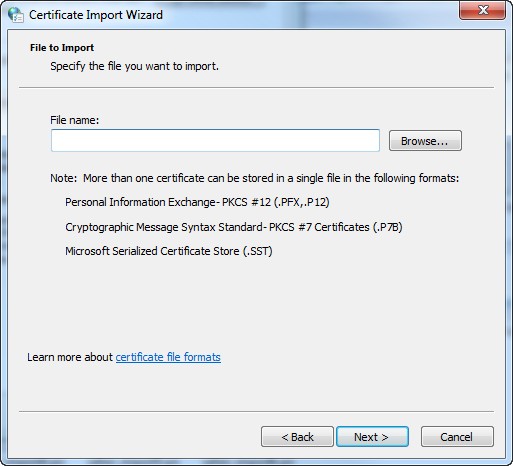Focus the File name text box
This screenshot has width=513, height=466.
click(215, 141)
